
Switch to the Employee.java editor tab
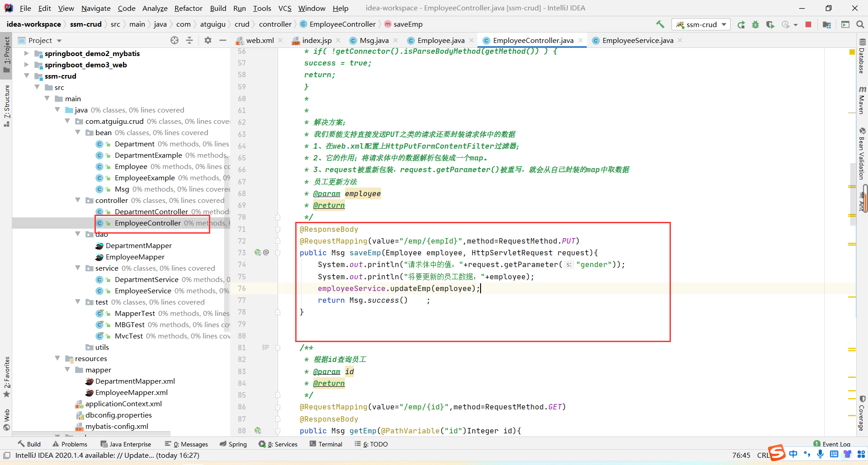[x=440, y=41]
